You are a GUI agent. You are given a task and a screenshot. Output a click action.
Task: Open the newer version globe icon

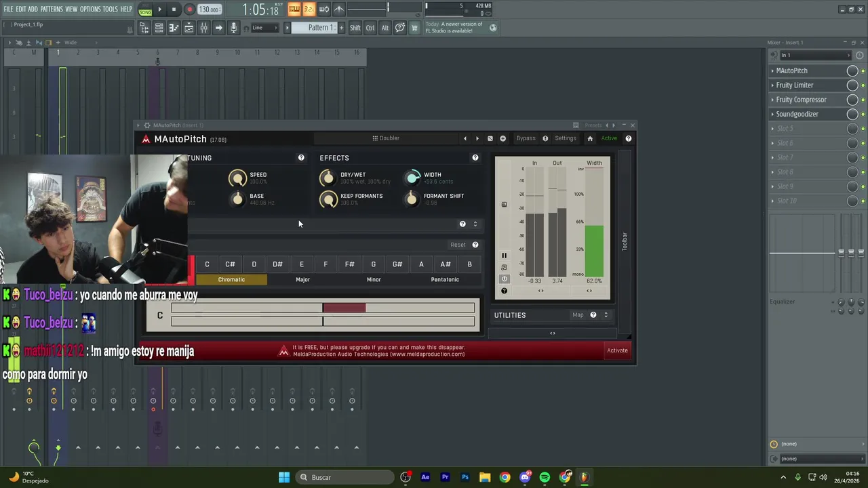point(493,28)
